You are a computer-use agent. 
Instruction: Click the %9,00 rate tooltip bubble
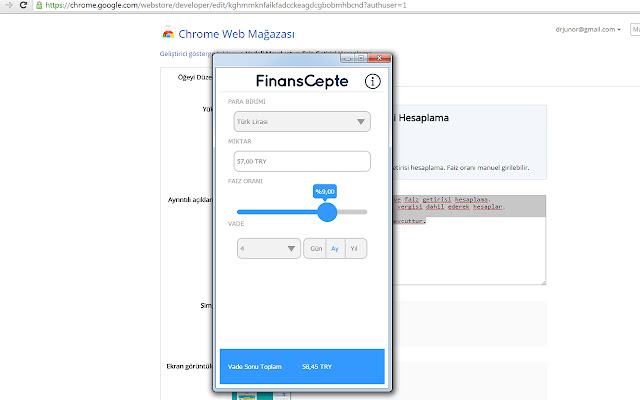(325, 191)
